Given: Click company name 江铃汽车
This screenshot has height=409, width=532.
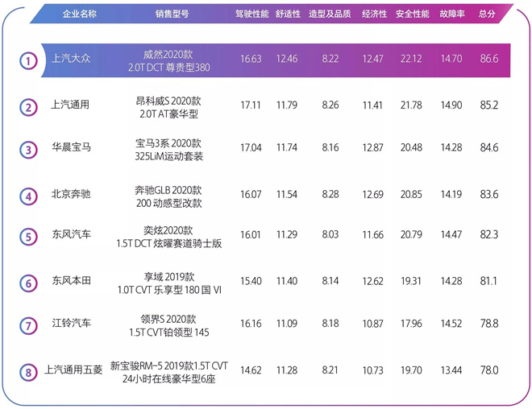Looking at the screenshot, I should (71, 323).
